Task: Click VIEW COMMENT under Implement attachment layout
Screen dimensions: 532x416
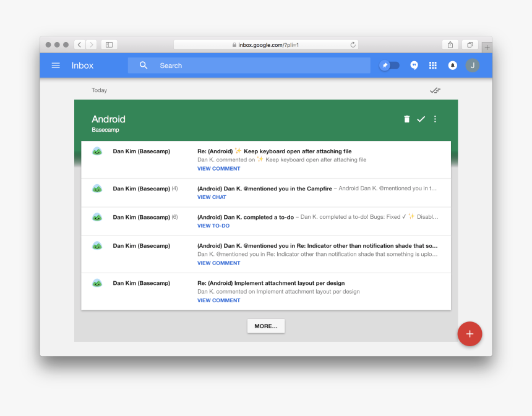Action: coord(219,300)
